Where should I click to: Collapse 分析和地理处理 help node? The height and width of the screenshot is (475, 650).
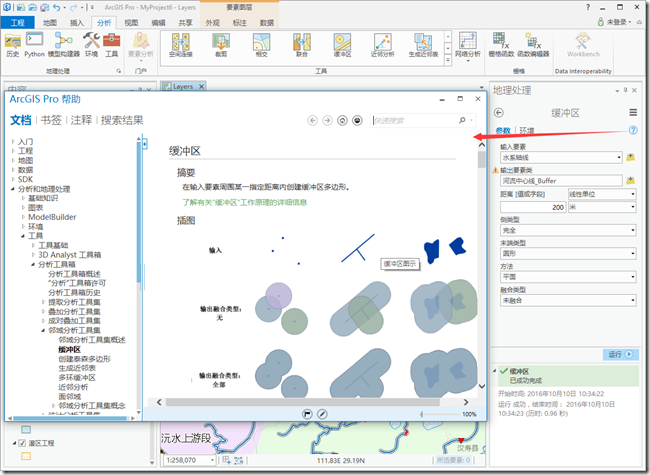point(13,189)
